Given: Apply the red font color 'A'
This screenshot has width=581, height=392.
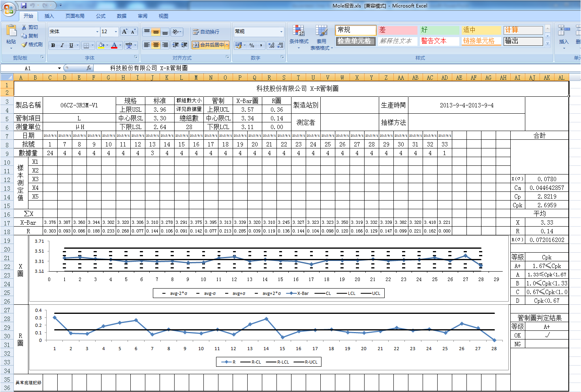Looking at the screenshot, I should tap(114, 45).
